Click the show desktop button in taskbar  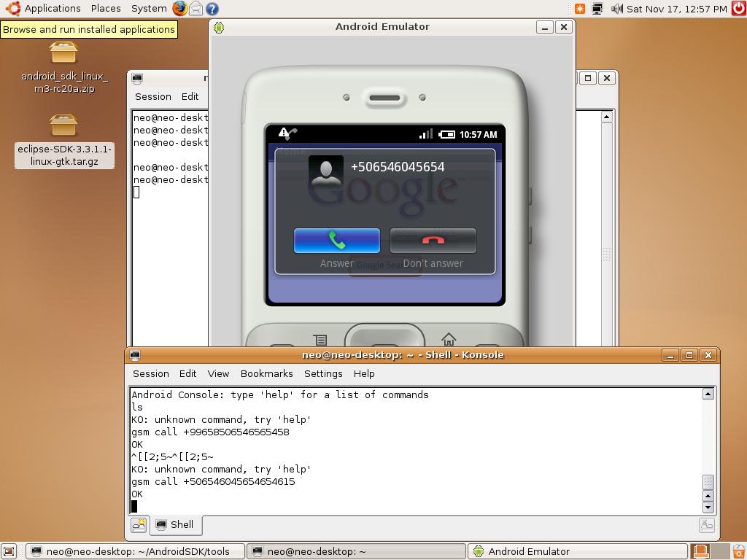[x=10, y=551]
